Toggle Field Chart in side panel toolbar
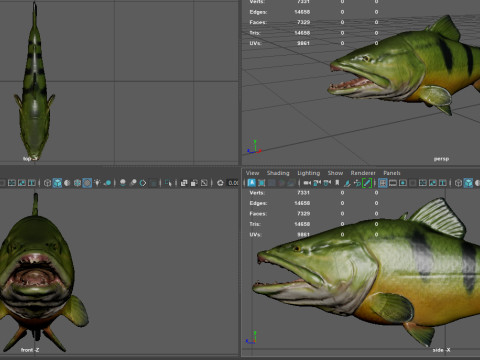Screen dimensions: 480x360 (x=423, y=183)
